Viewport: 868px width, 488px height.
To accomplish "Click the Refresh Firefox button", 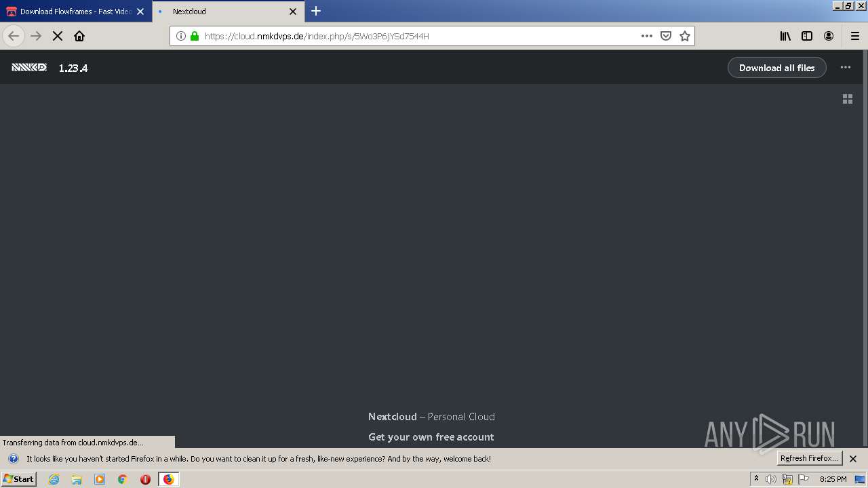I will (x=810, y=458).
